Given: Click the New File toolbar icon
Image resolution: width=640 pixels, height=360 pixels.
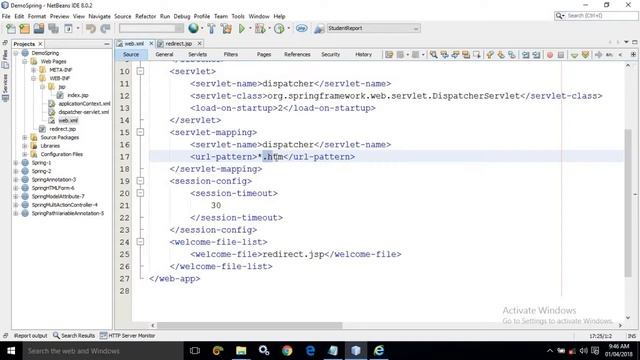Looking at the screenshot, I should [x=11, y=29].
